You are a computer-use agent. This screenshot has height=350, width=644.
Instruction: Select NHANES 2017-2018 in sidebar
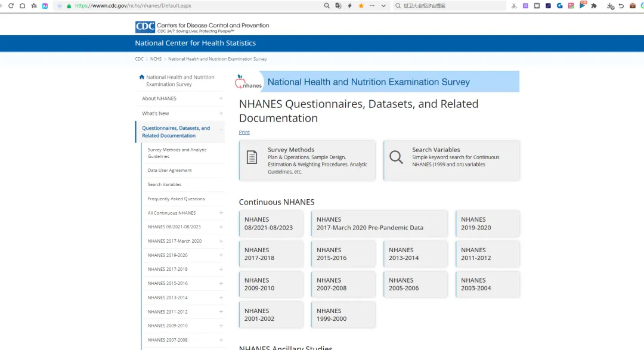168,269
